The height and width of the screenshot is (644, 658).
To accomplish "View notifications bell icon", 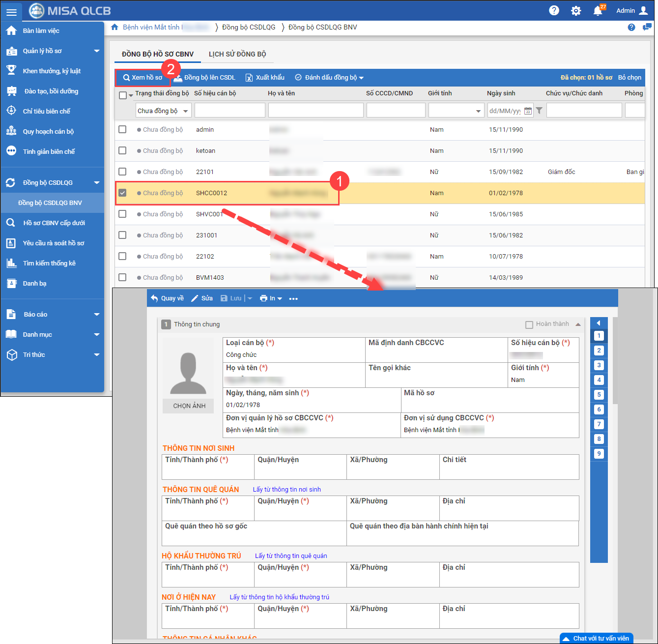I will [598, 10].
